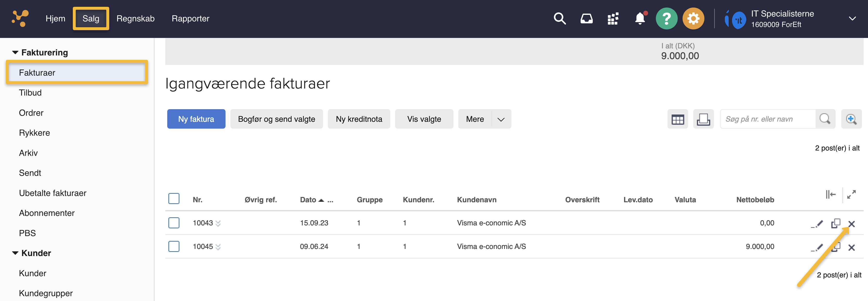
Task: Switch to the Regnskab menu
Action: tap(135, 18)
